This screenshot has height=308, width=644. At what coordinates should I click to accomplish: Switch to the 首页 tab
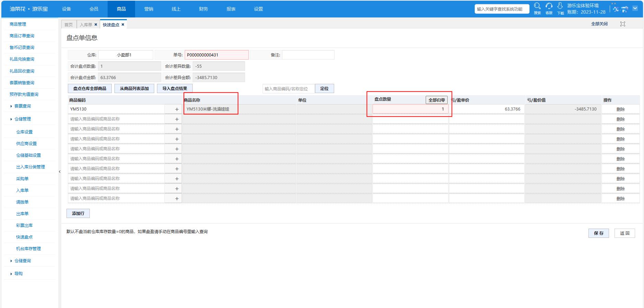pos(69,25)
